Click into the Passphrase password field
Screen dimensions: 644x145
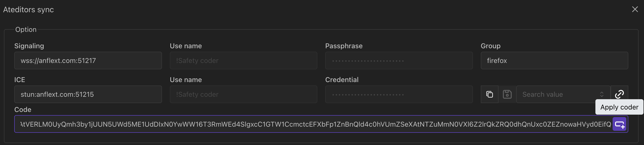pos(399,61)
